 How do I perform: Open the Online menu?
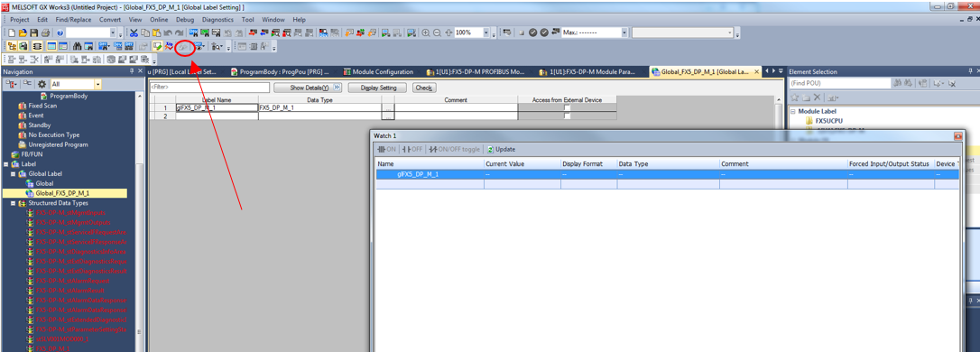tap(159, 19)
